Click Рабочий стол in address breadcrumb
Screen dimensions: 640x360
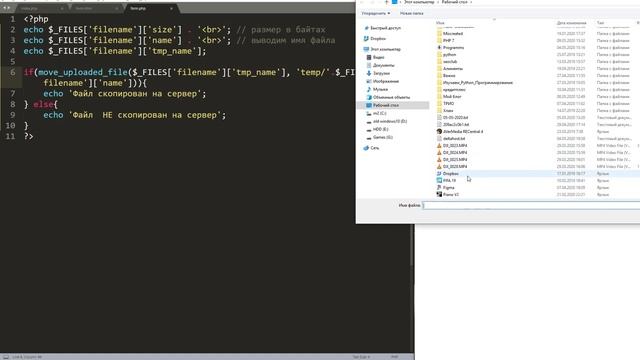[x=454, y=2]
